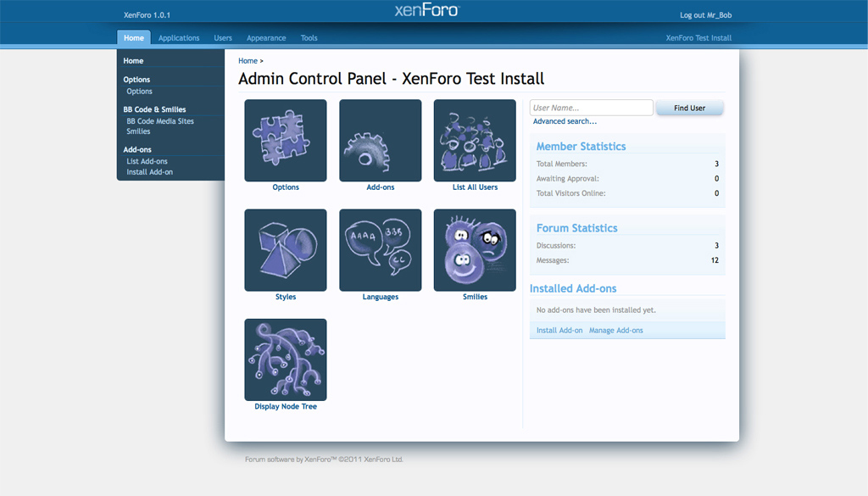Image resolution: width=868 pixels, height=496 pixels.
Task: Switch to the Tools tab
Action: pos(309,38)
